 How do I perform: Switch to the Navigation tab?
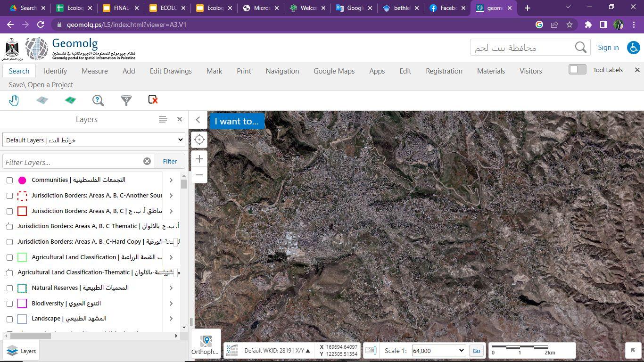coord(282,71)
